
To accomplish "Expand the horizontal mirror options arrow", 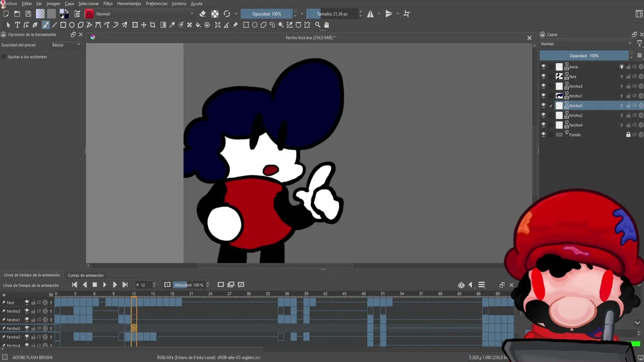I will (x=379, y=14).
